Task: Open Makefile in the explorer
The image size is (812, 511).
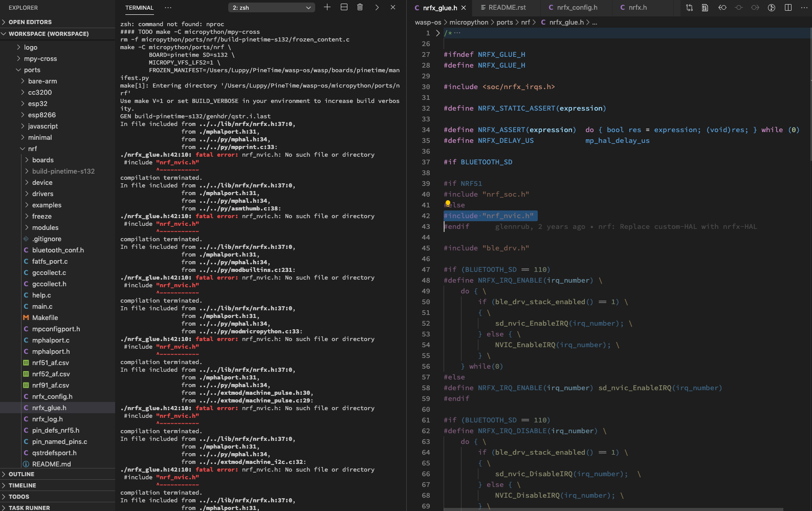Action: [45, 317]
